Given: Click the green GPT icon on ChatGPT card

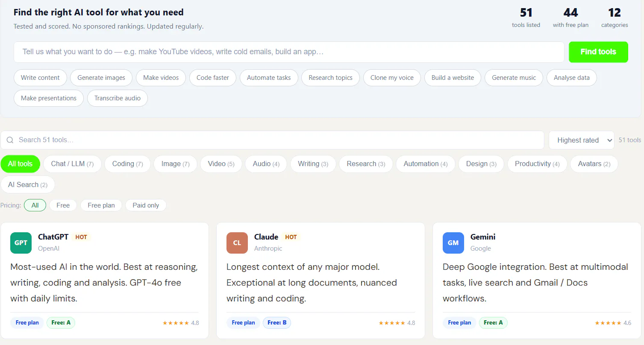Looking at the screenshot, I should (x=21, y=243).
